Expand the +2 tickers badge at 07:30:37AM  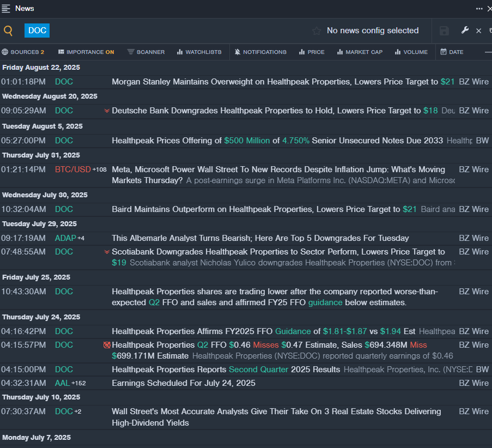coord(78,411)
